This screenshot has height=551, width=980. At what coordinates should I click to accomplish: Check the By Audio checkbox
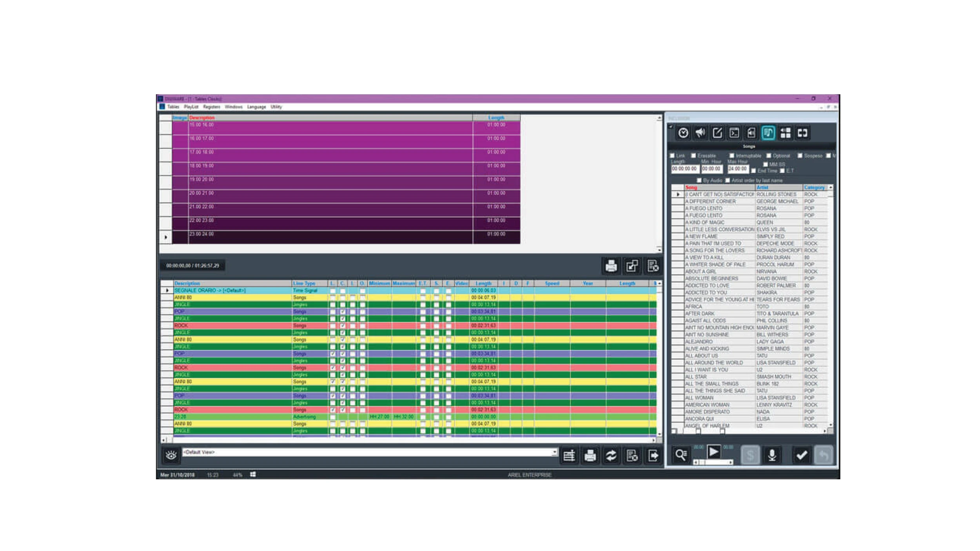click(699, 180)
